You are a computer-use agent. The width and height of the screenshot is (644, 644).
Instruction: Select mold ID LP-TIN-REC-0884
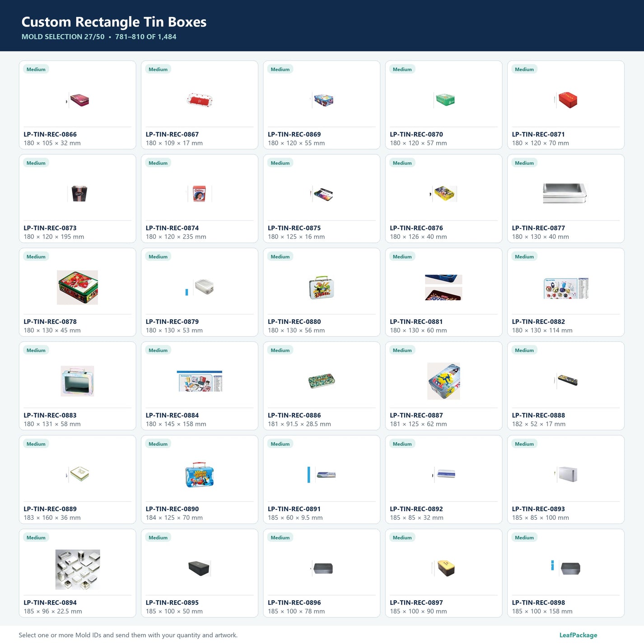point(172,415)
